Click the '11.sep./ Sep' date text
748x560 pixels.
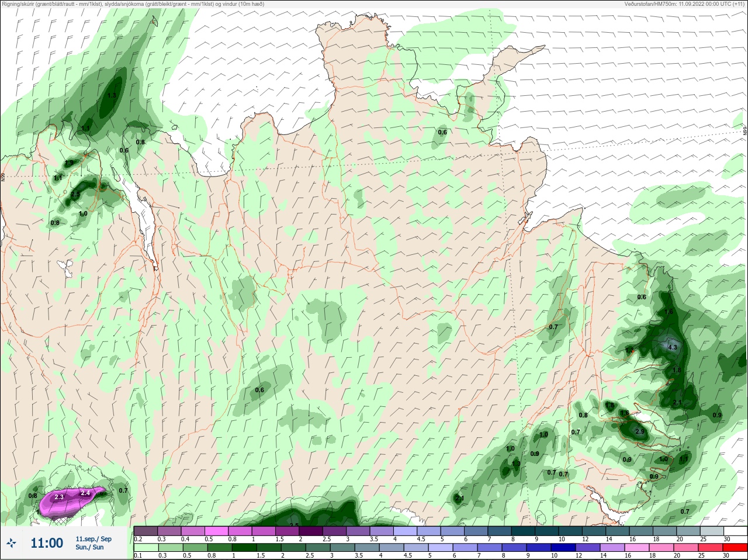(x=93, y=539)
